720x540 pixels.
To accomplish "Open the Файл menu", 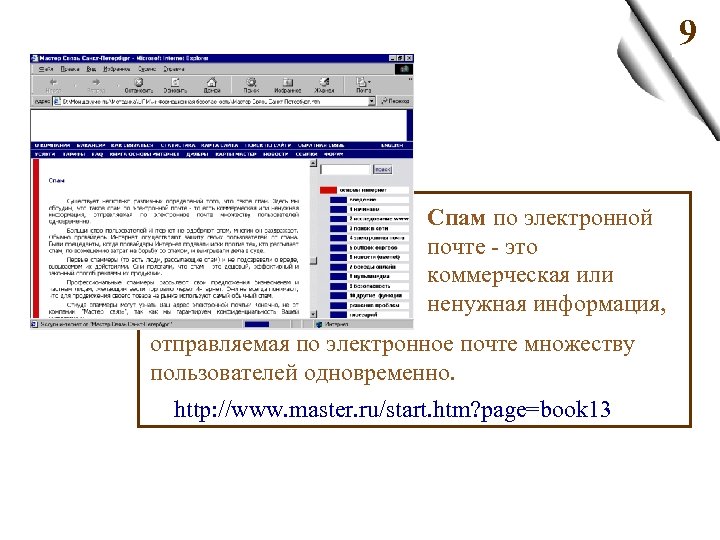I will pyautogui.click(x=46, y=69).
